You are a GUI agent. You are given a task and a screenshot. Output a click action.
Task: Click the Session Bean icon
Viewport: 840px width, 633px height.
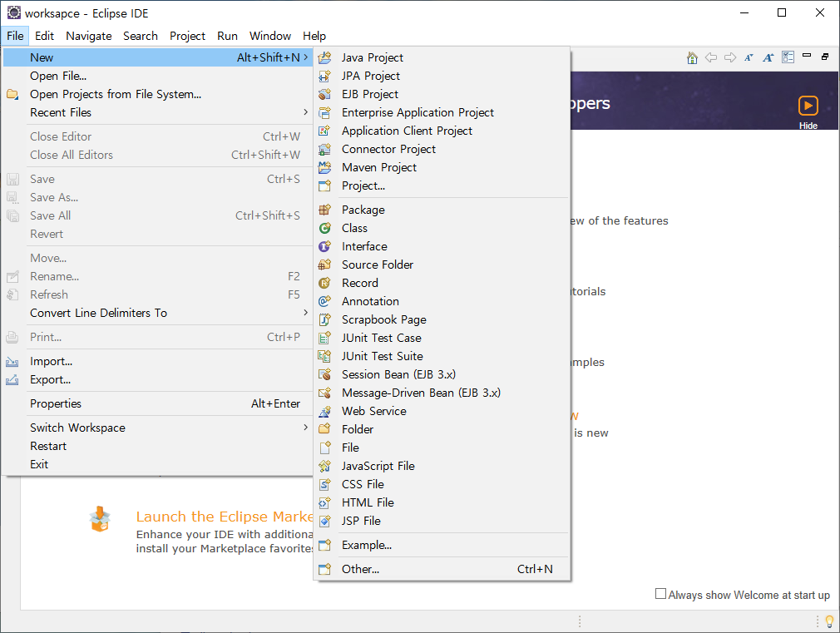point(324,374)
